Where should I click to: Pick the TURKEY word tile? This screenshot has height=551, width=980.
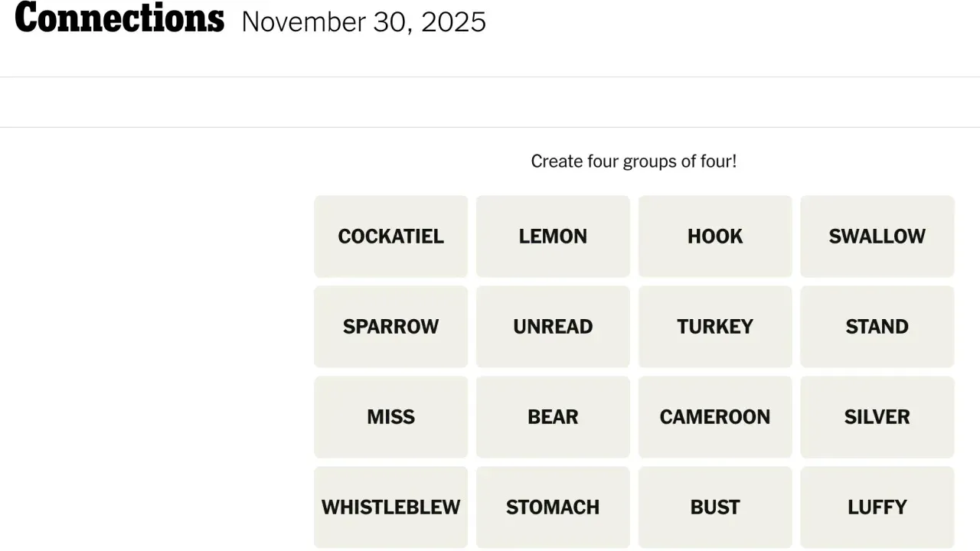pos(714,326)
